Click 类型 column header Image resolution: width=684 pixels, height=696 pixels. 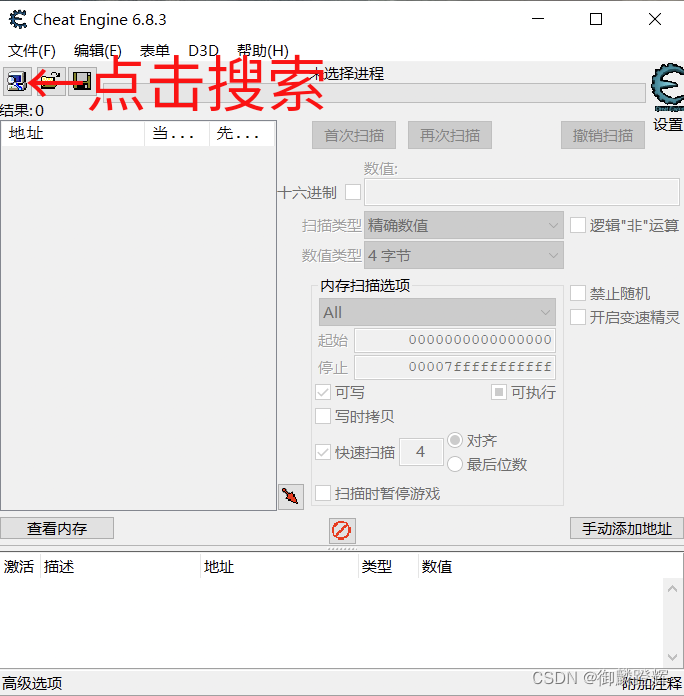[388, 566]
